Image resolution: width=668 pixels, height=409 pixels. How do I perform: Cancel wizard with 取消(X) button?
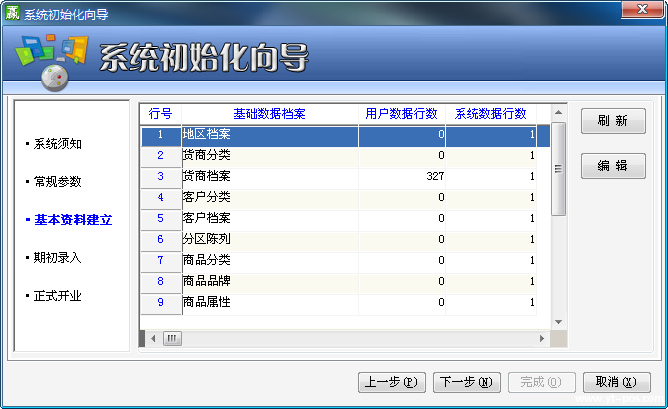pos(616,382)
